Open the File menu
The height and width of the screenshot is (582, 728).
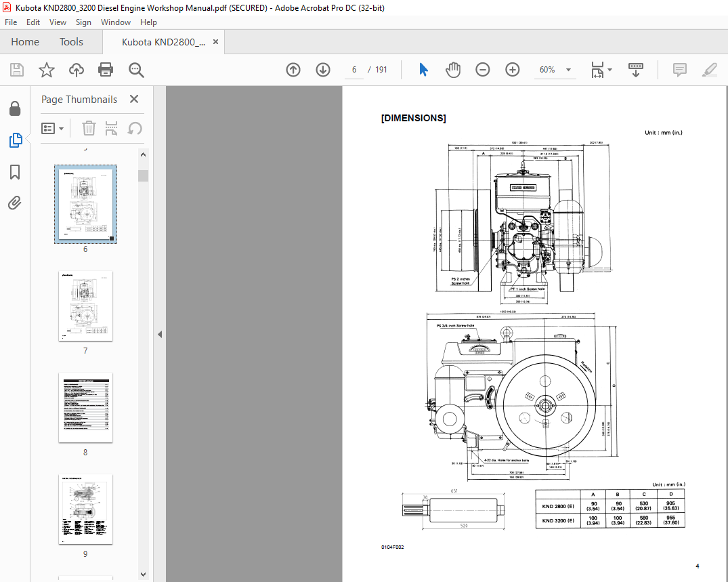[11, 22]
